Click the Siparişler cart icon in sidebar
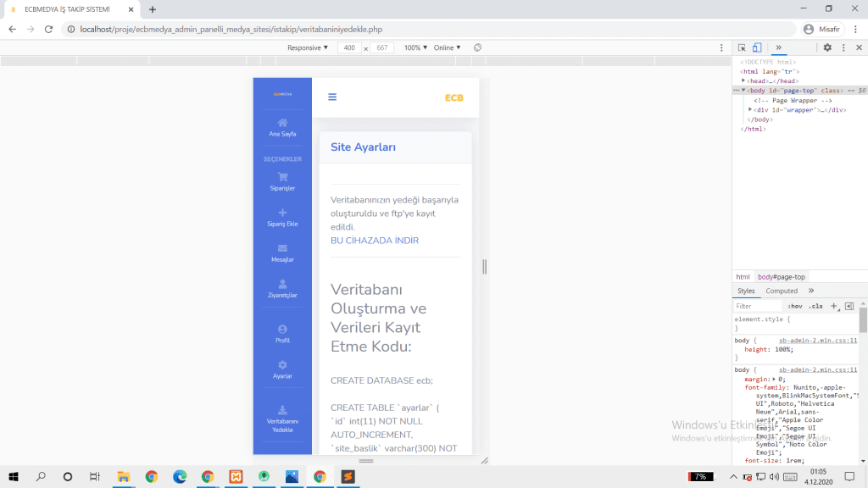 point(282,177)
